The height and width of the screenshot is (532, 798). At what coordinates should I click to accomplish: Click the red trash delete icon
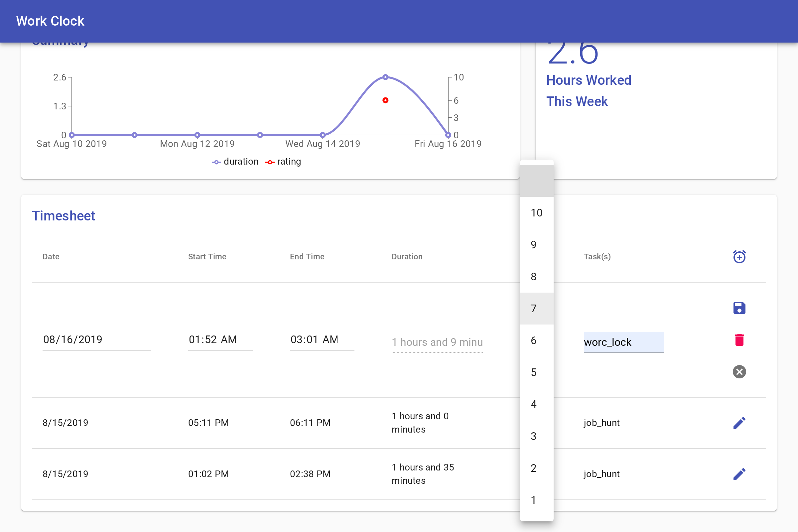click(x=739, y=339)
